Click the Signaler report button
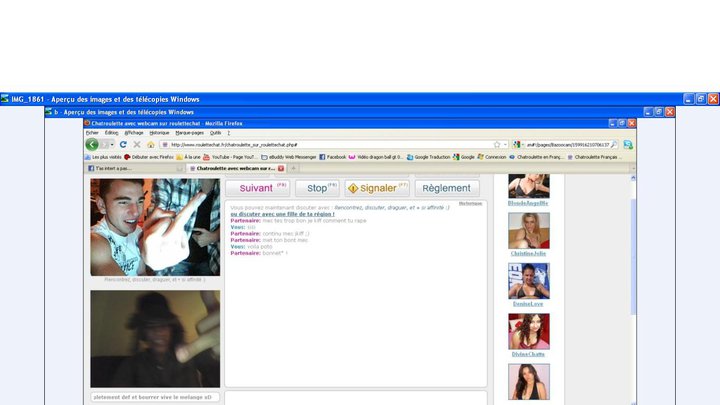The width and height of the screenshot is (720, 405). [x=377, y=188]
